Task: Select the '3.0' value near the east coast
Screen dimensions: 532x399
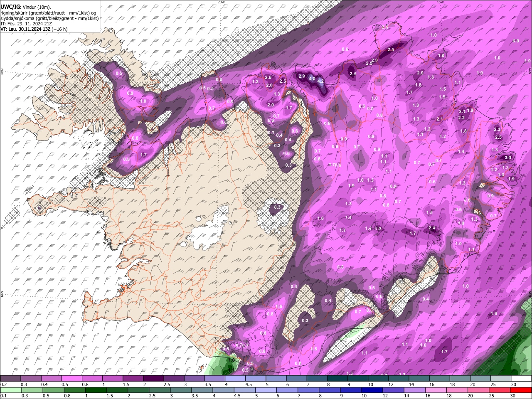Action: [508, 158]
